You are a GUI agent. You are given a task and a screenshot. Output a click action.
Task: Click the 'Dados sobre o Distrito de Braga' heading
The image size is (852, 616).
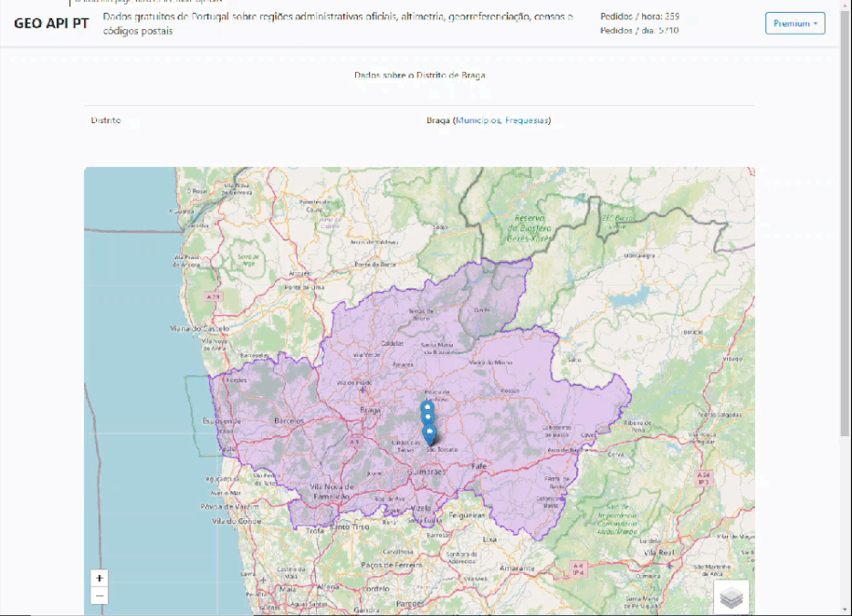point(419,76)
